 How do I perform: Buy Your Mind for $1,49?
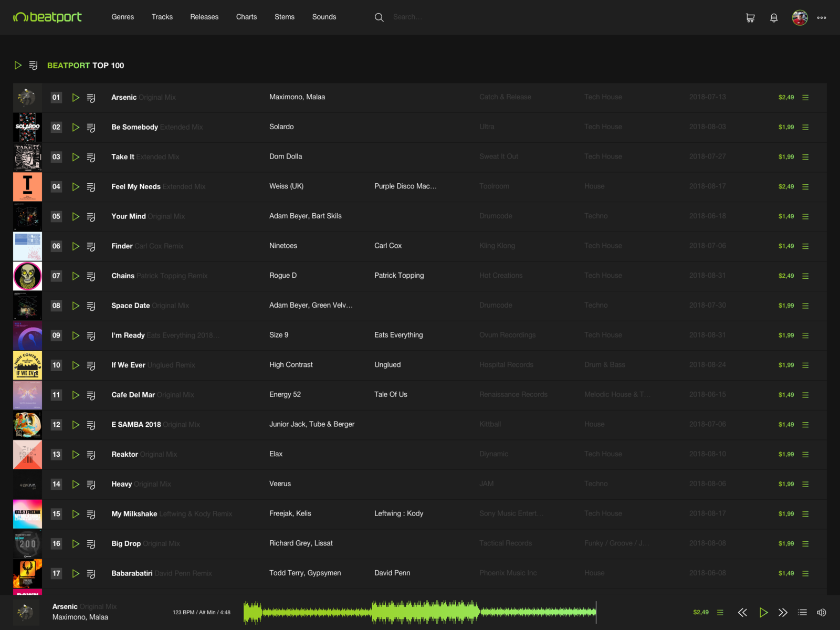tap(786, 216)
